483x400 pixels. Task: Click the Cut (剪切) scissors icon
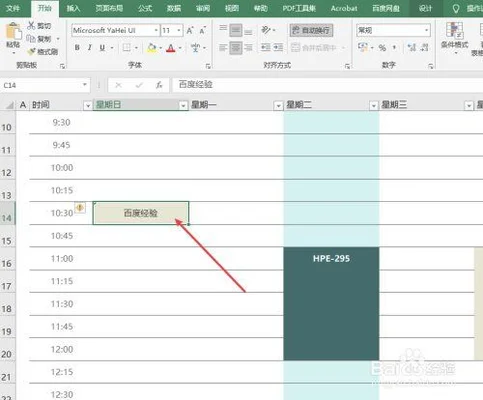[31, 25]
